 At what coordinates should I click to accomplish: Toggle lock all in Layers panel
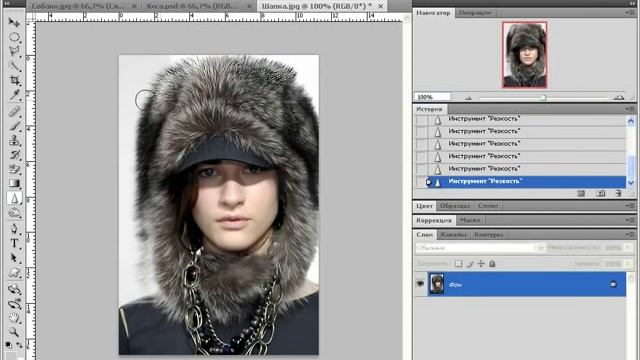492,264
